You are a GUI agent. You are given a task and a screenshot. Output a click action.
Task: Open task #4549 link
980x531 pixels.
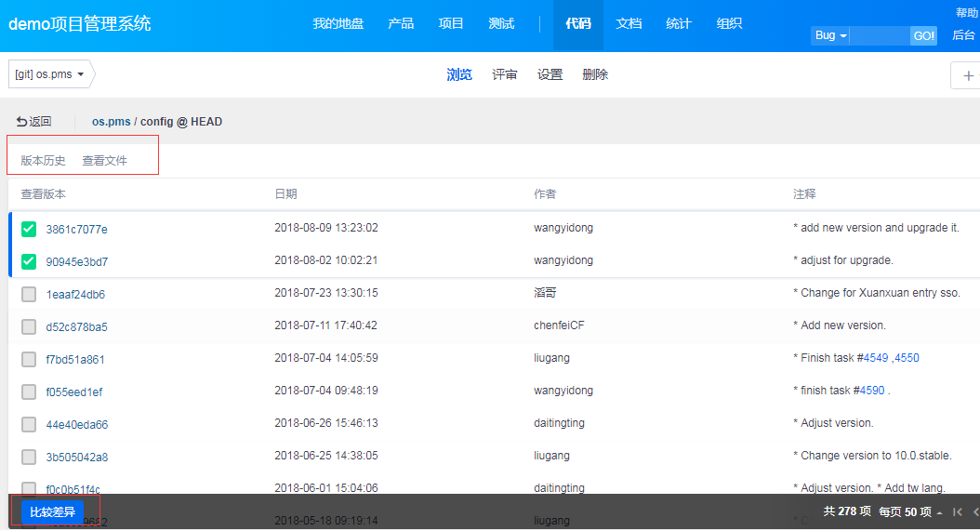(x=876, y=358)
